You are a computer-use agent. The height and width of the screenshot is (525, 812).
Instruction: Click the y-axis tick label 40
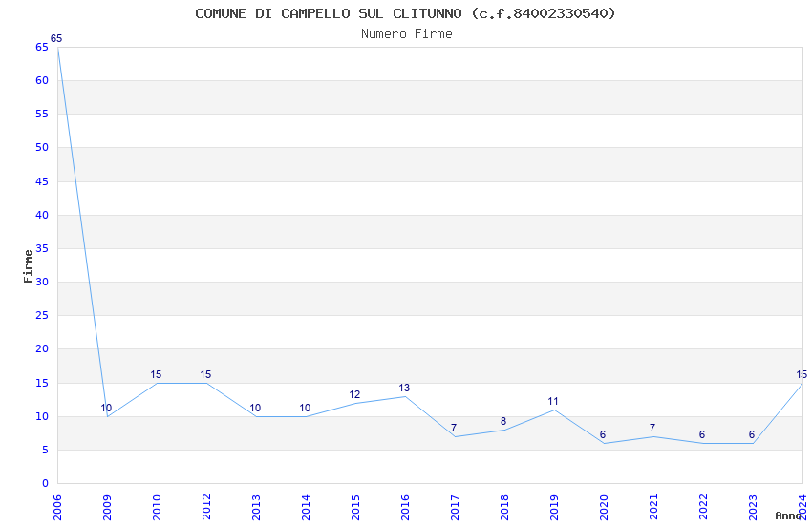pyautogui.click(x=42, y=215)
